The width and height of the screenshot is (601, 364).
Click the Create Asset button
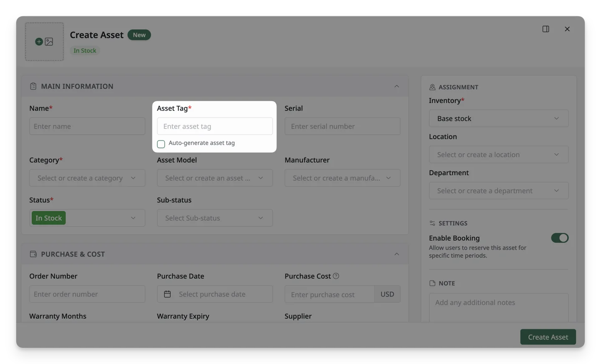point(548,337)
